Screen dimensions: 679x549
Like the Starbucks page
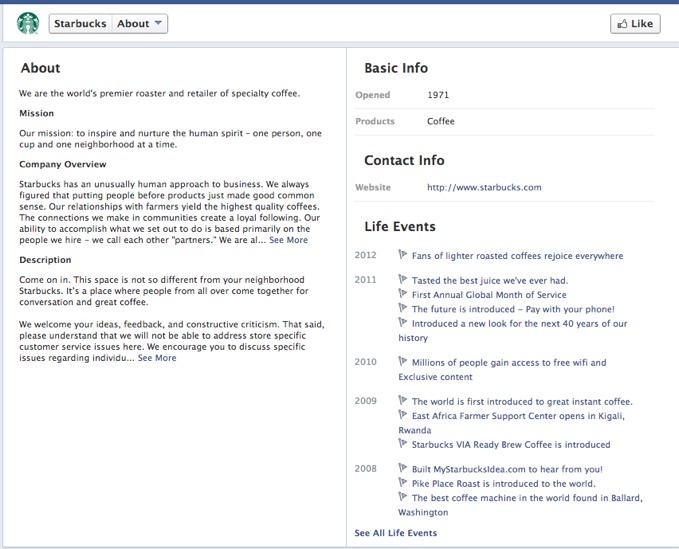635,24
